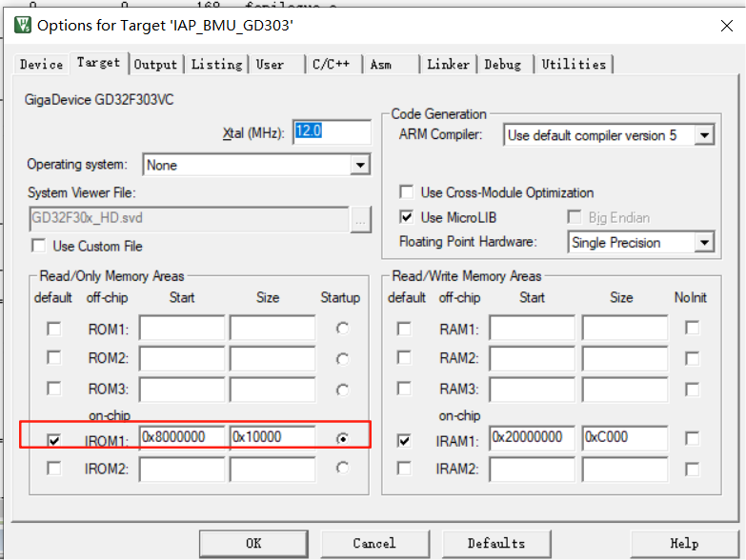
Task: Check the RAM2 default checkbox
Action: [x=404, y=357]
